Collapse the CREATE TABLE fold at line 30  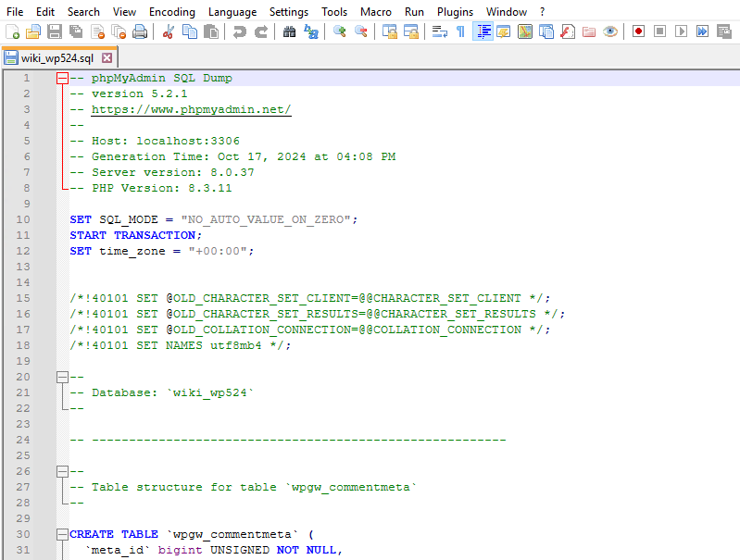(x=62, y=534)
